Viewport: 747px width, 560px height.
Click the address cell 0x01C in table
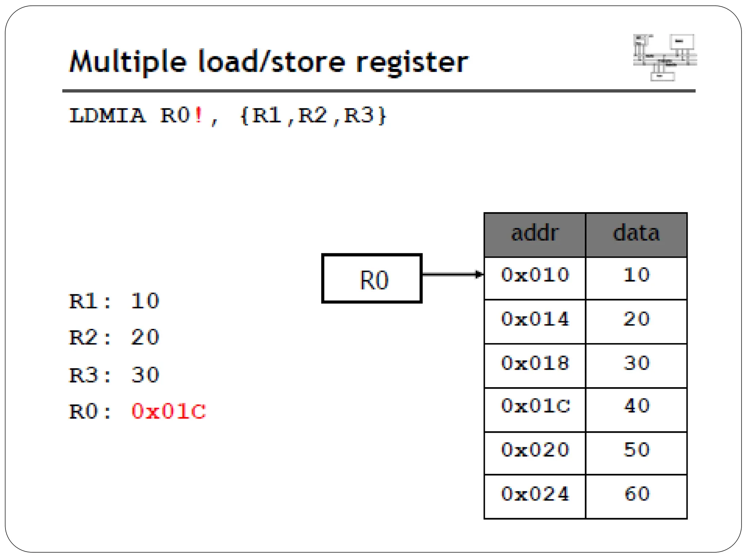tap(535, 406)
